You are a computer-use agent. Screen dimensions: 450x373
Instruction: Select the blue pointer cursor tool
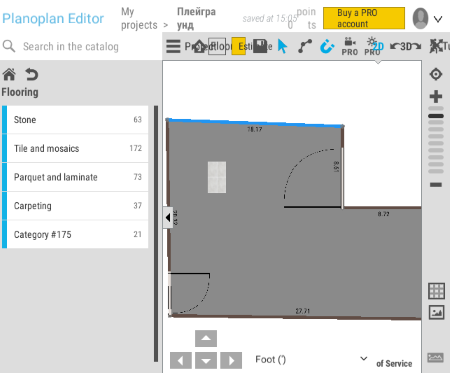(x=282, y=46)
